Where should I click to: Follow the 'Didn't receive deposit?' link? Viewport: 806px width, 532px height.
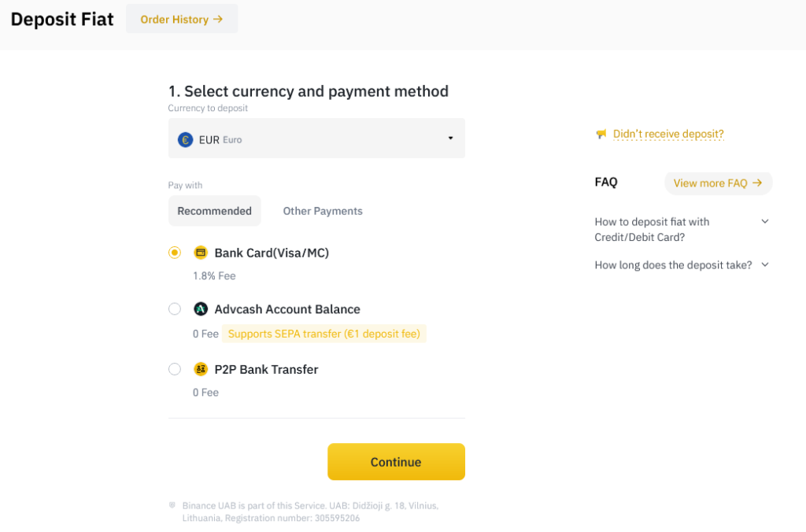tap(668, 135)
